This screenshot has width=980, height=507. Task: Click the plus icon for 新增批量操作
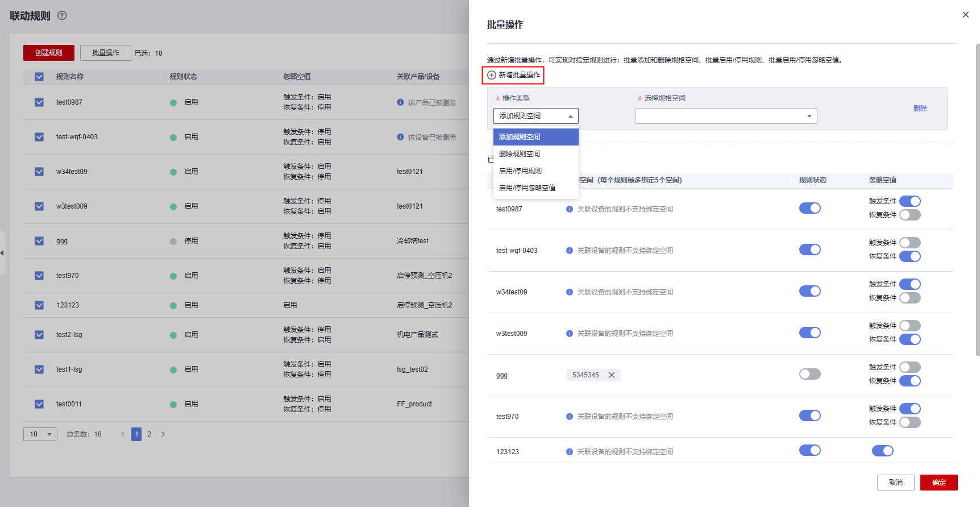click(x=492, y=75)
